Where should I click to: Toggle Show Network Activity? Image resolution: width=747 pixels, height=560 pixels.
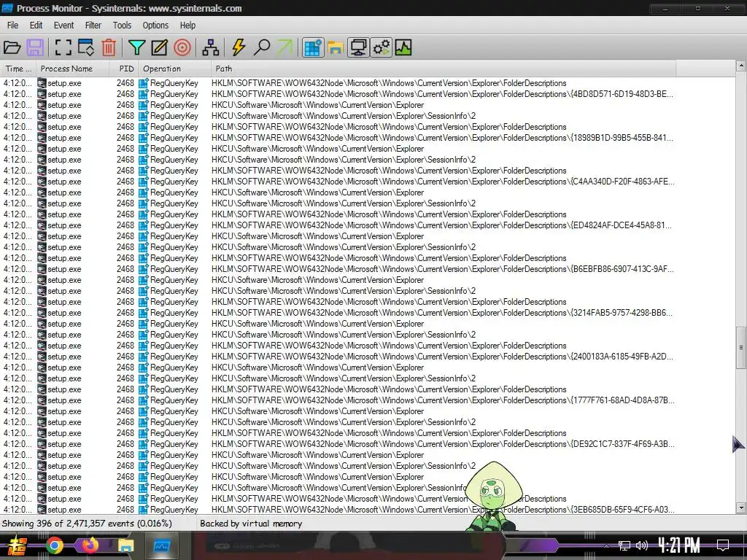tap(358, 47)
